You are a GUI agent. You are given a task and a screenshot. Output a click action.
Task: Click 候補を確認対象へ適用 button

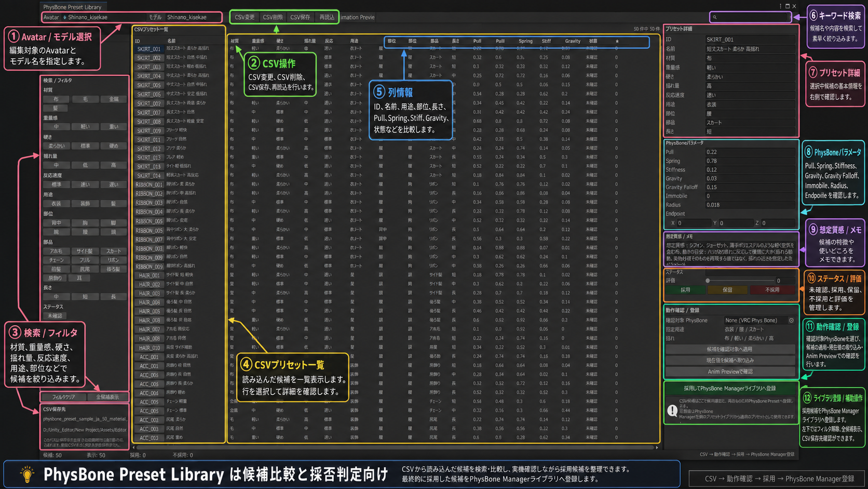[730, 349]
